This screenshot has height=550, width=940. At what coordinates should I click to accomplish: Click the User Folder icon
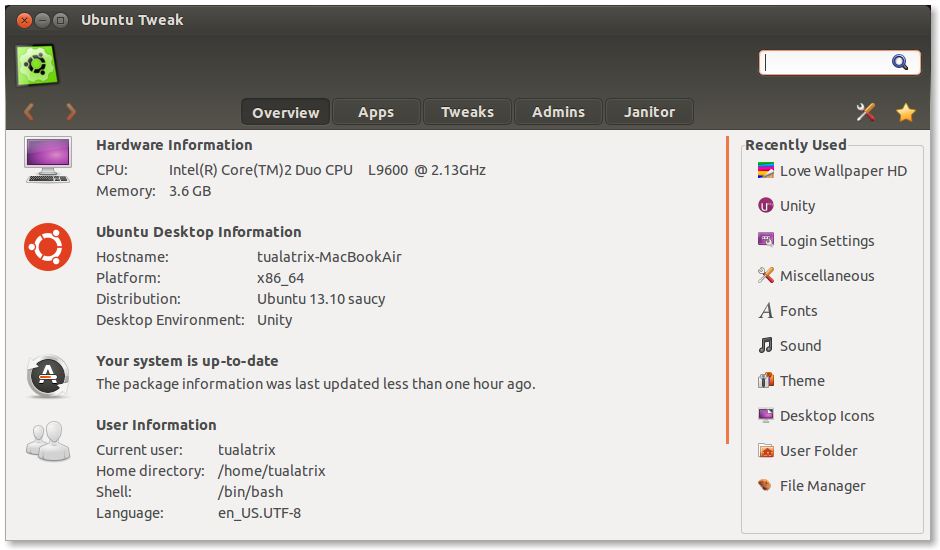pos(766,450)
